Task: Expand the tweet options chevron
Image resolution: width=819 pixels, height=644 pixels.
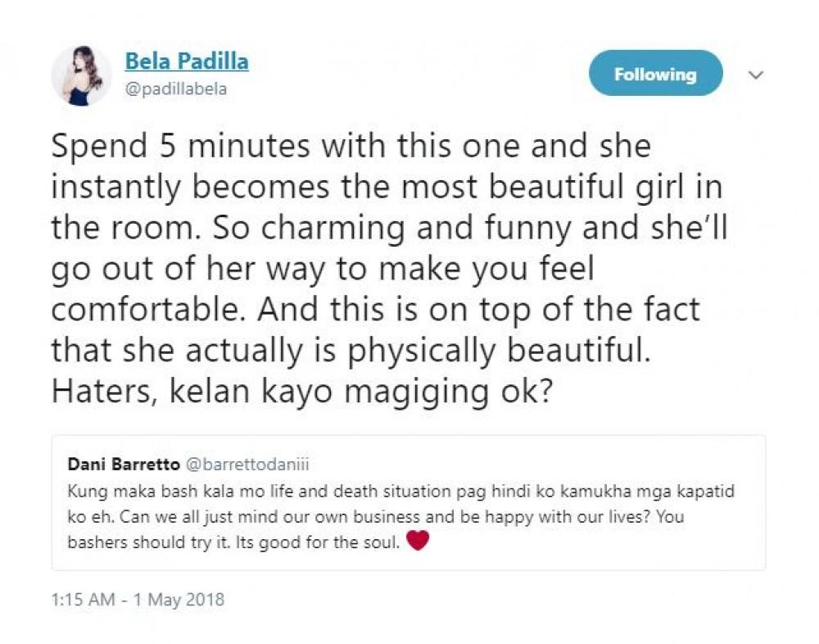Action: [757, 75]
